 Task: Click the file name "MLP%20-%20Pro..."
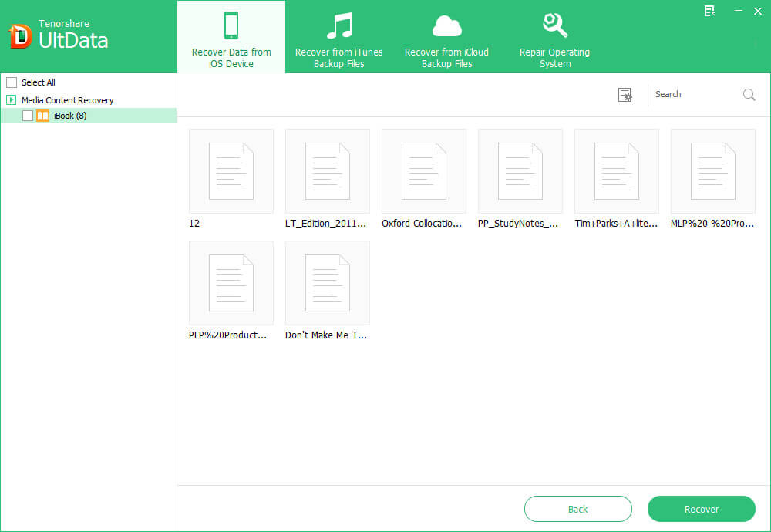coord(712,224)
